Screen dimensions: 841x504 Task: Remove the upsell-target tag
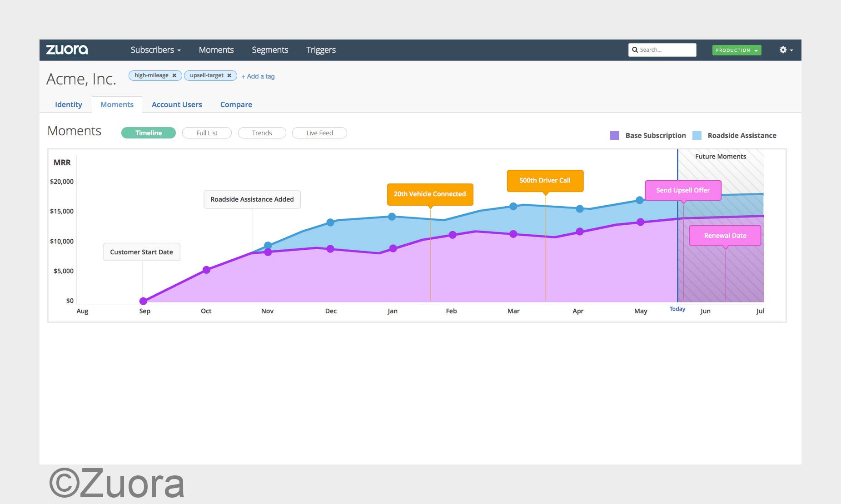tap(229, 75)
